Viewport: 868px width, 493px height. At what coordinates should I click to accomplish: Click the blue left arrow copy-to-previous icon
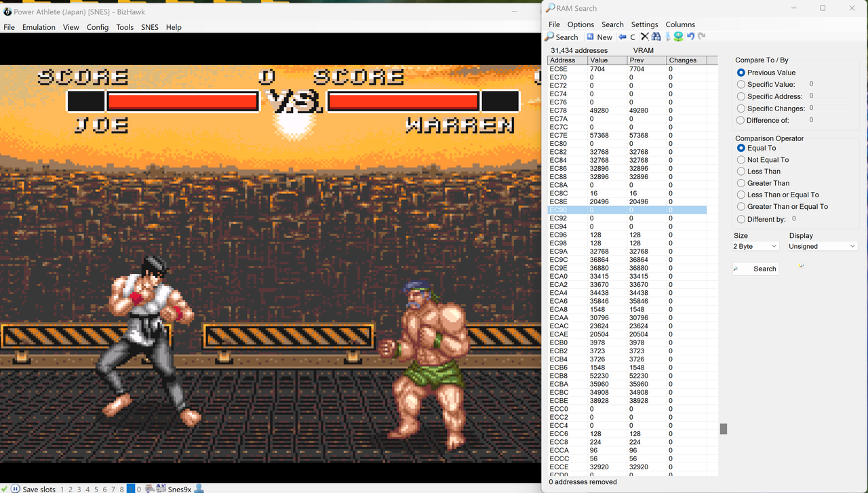(x=622, y=37)
